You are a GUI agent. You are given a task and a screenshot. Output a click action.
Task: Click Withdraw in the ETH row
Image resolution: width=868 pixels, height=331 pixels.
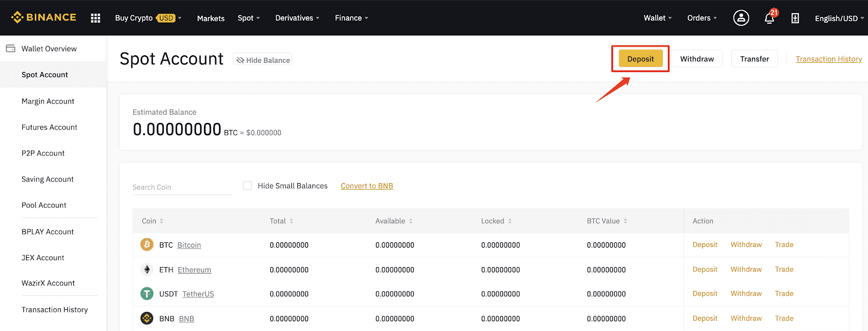pyautogui.click(x=746, y=269)
